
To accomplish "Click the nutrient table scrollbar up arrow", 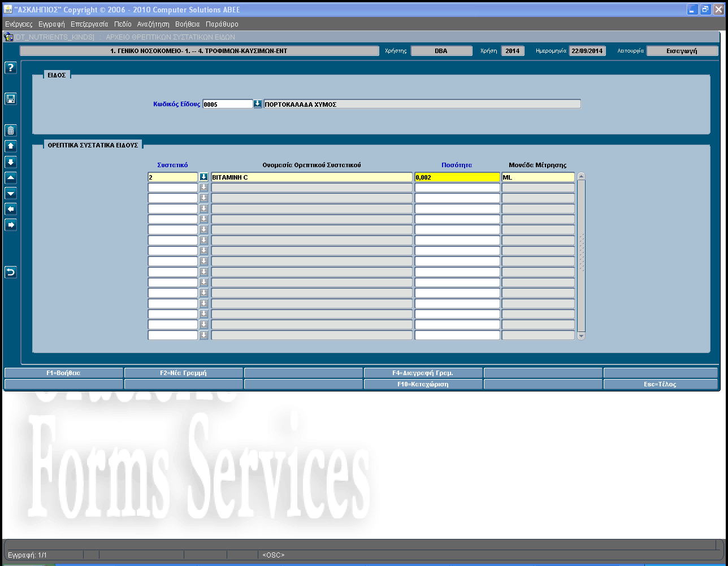I will [581, 176].
